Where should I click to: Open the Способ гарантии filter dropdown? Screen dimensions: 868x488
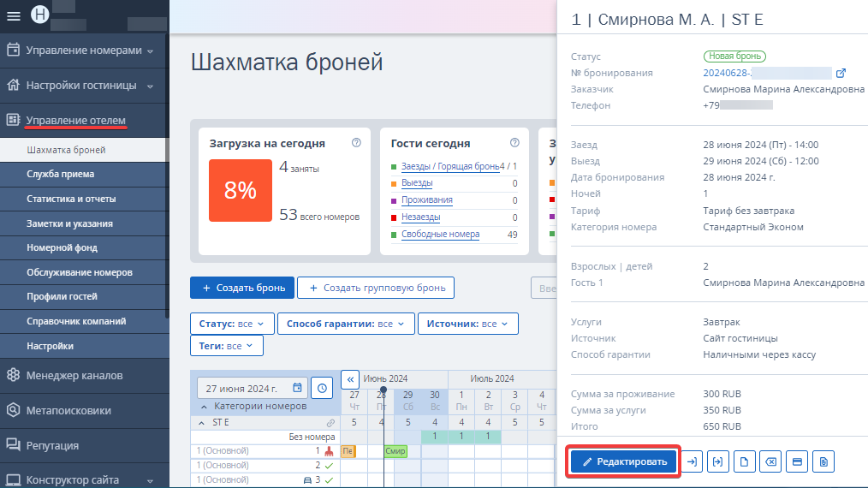coord(346,324)
